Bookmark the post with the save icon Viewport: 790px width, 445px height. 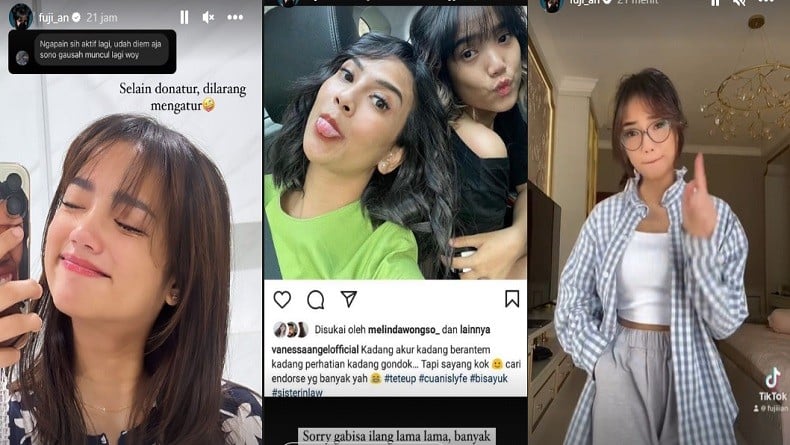pos(512,299)
